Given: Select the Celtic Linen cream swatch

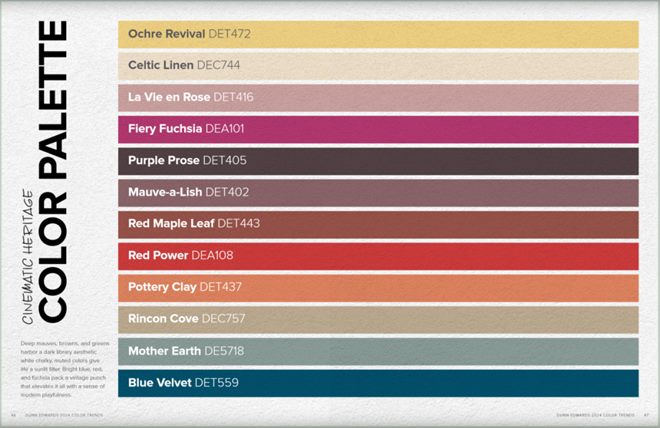Looking at the screenshot, I should point(378,66).
